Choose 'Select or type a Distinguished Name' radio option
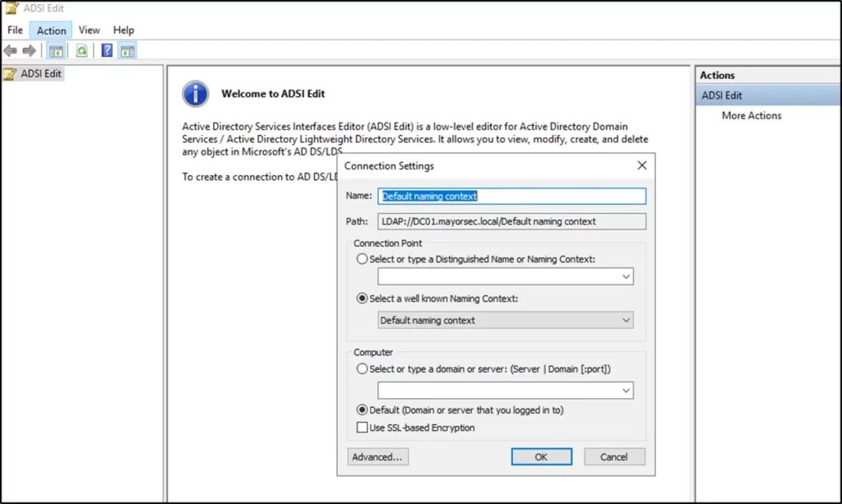 [363, 259]
